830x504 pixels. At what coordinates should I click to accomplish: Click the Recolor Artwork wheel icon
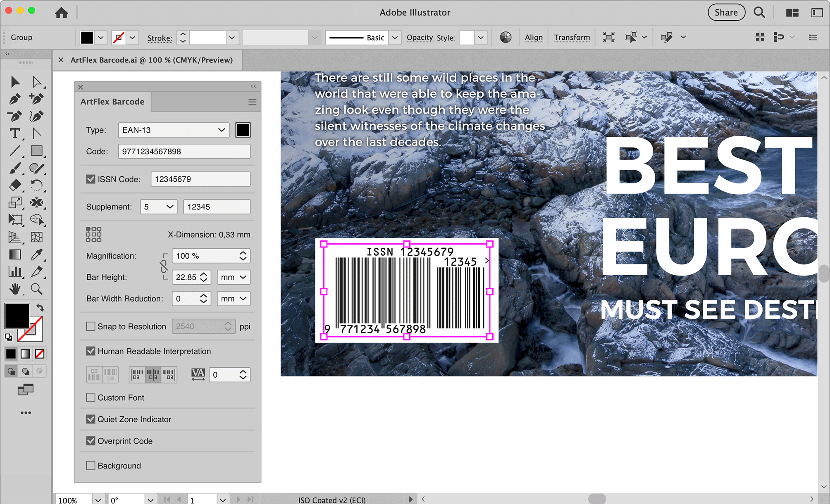[505, 38]
